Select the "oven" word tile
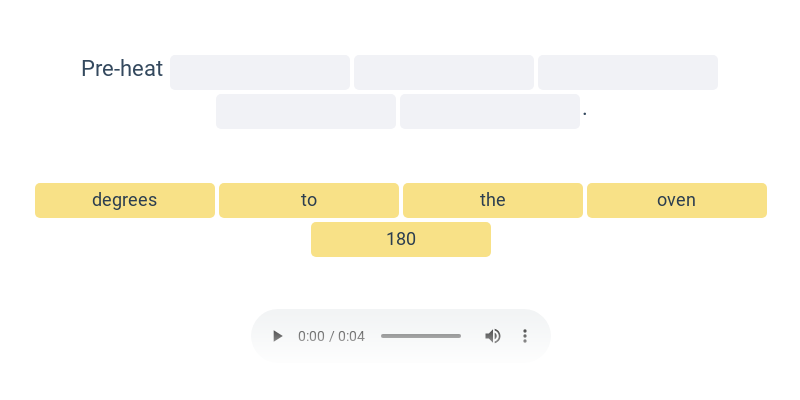Image resolution: width=800 pixels, height=400 pixels. [677, 200]
